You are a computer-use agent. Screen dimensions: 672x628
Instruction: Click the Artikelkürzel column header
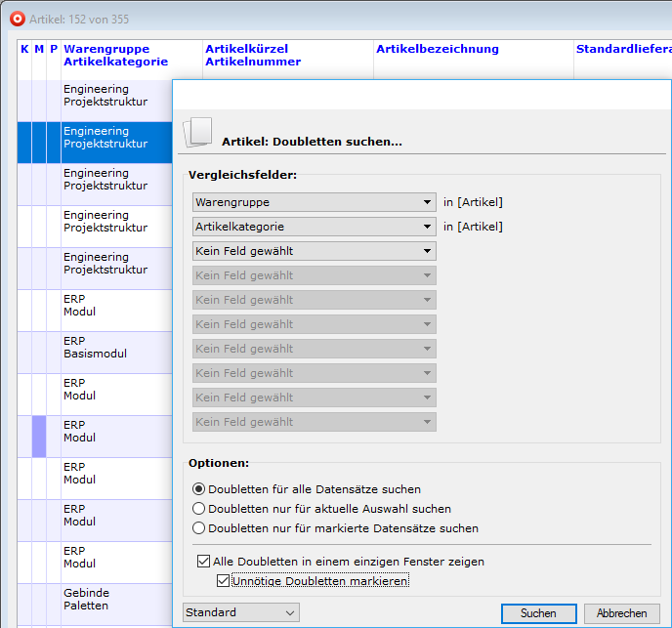pyautogui.click(x=246, y=49)
